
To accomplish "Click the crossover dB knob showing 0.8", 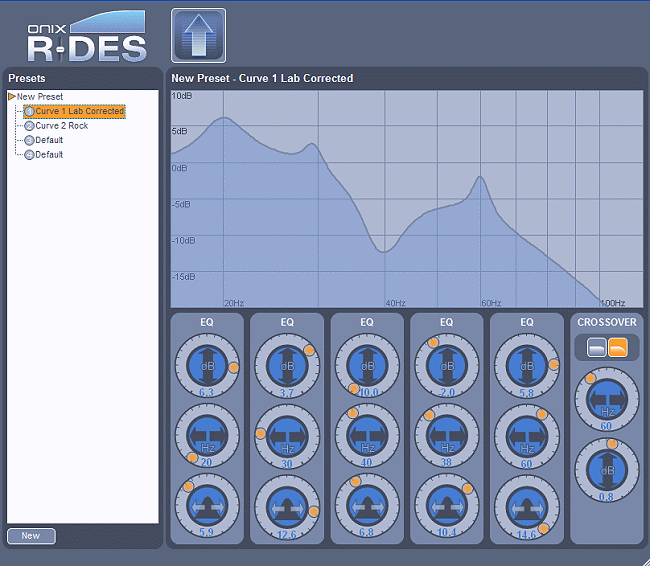I will (607, 469).
